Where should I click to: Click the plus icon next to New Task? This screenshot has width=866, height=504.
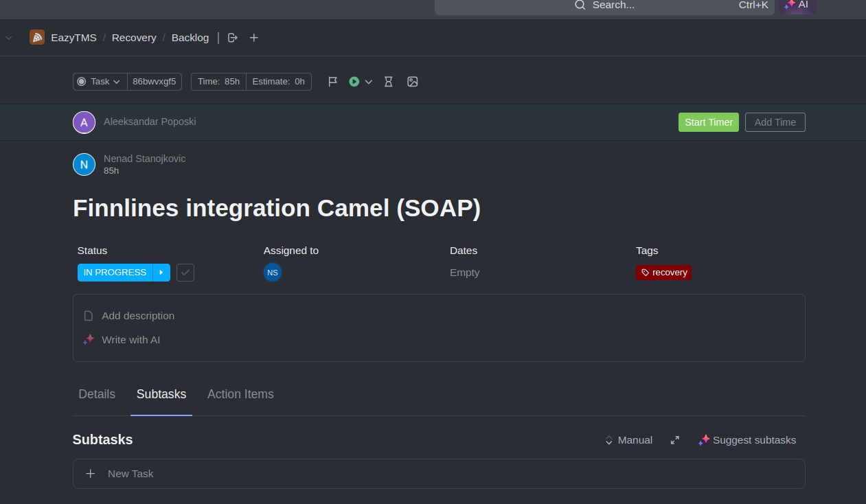[x=91, y=474]
